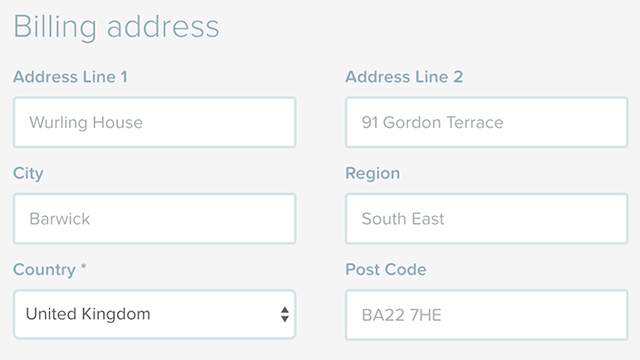Focus the Address Line 2 input field
This screenshot has width=640, height=360.
(487, 122)
